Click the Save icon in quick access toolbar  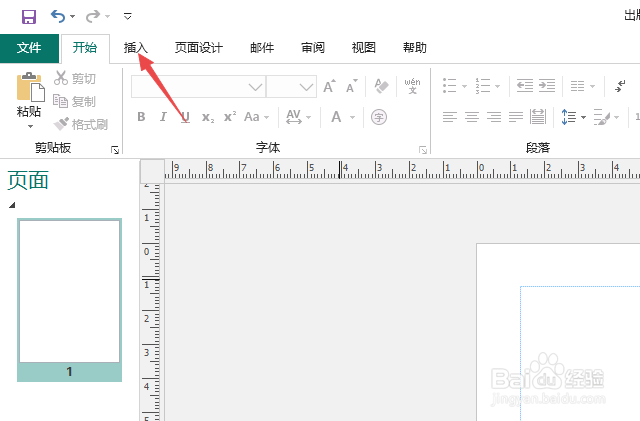(x=29, y=17)
